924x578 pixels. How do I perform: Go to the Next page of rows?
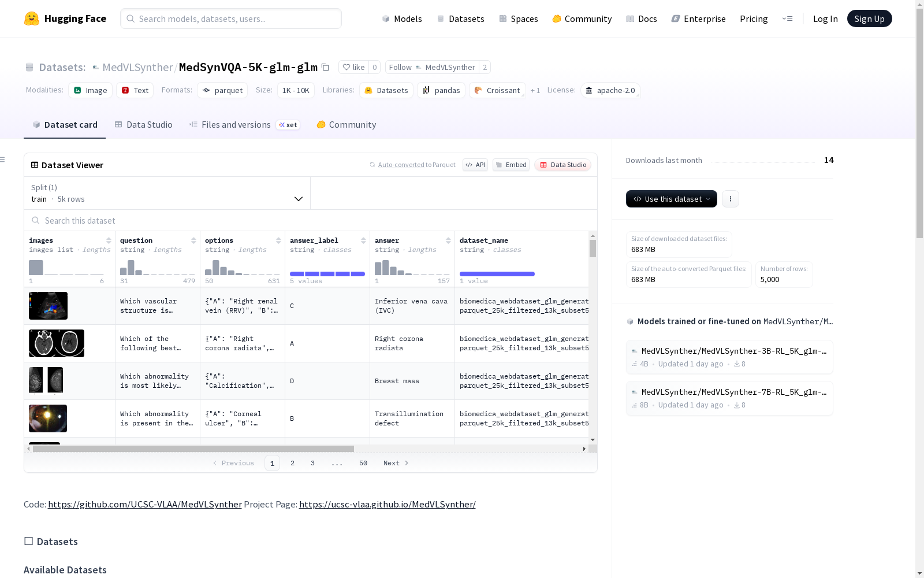click(396, 463)
